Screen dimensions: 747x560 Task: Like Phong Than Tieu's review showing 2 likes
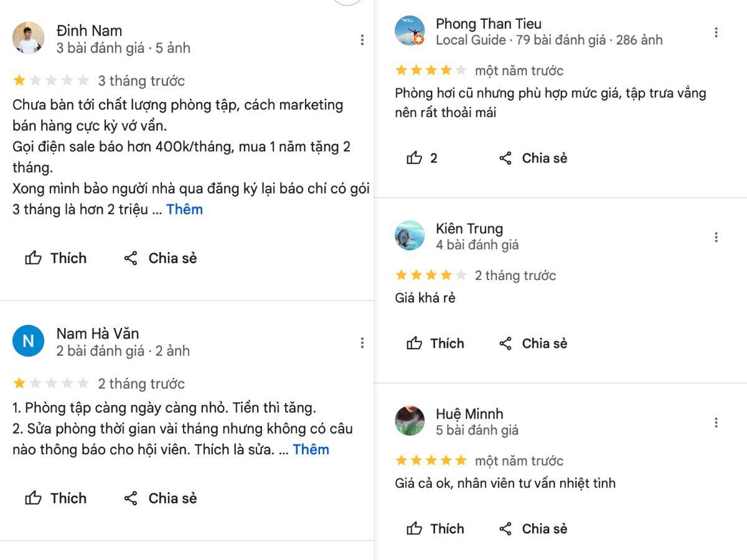[x=422, y=158]
